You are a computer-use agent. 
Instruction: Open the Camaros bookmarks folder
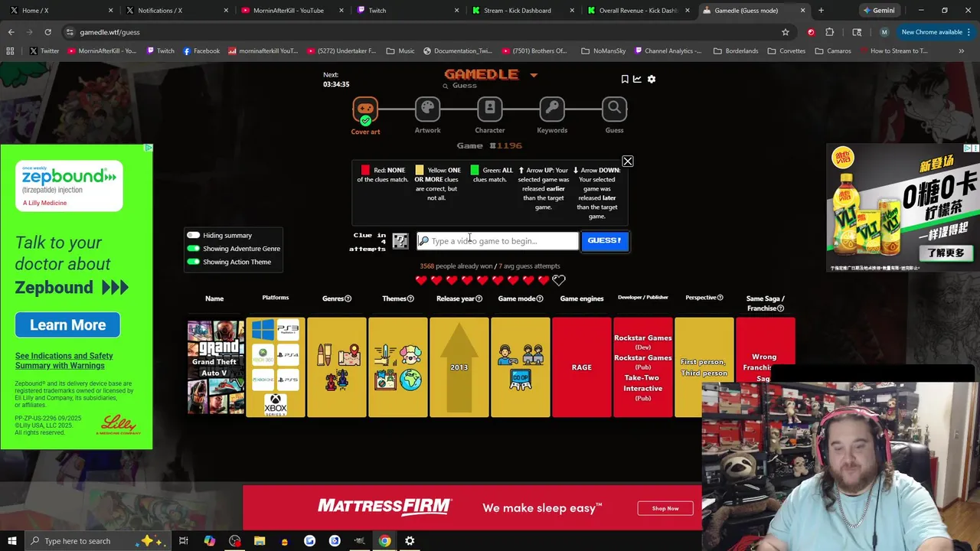tap(833, 51)
